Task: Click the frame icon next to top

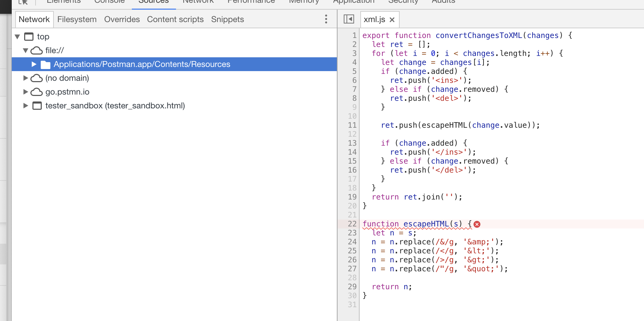Action: [29, 37]
